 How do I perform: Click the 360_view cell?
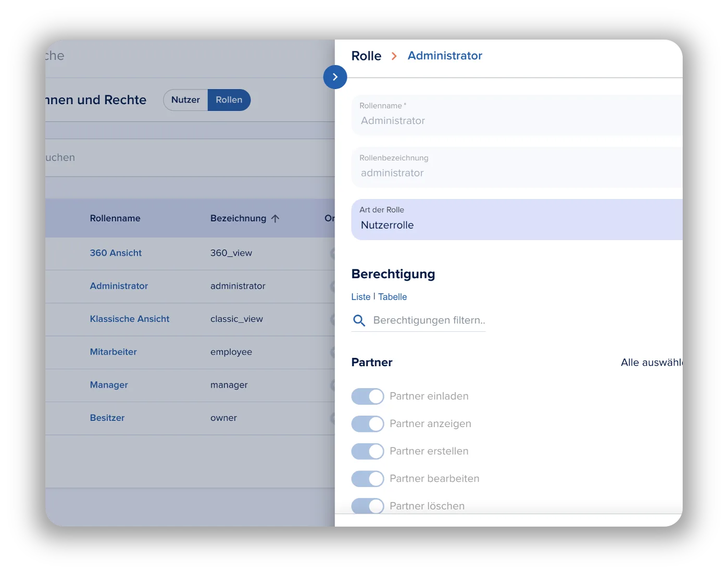point(231,253)
